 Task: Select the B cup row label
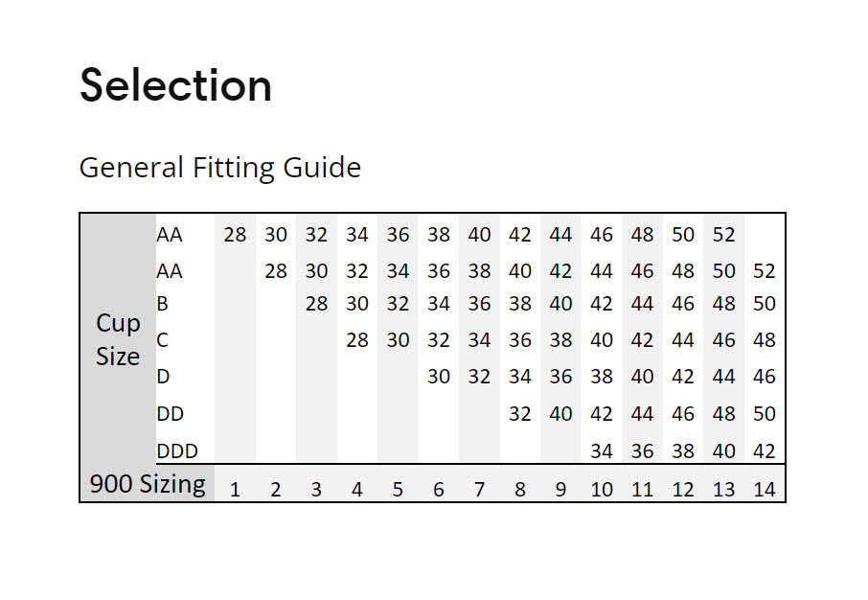point(162,304)
